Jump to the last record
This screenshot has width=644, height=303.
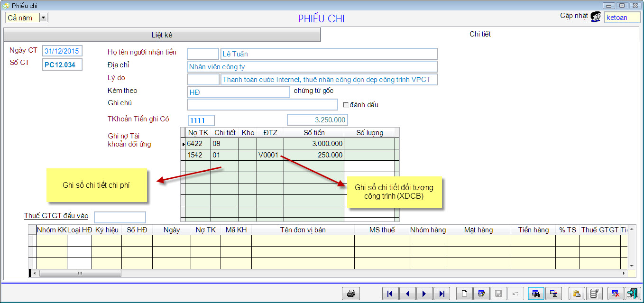441,294
